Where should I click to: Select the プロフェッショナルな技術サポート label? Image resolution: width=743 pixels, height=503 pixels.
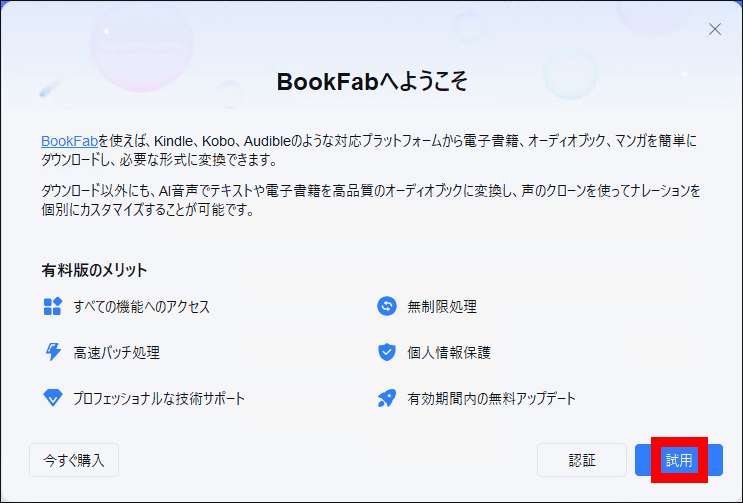[x=158, y=399]
